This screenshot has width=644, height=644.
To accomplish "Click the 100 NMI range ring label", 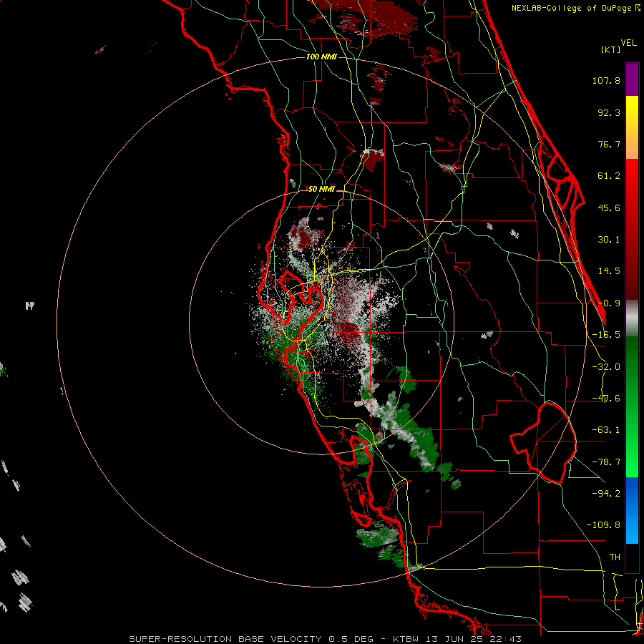I will pos(321,57).
